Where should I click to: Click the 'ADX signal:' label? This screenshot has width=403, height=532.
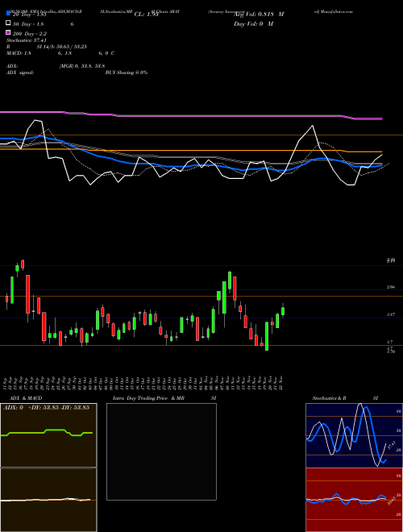click(x=20, y=73)
